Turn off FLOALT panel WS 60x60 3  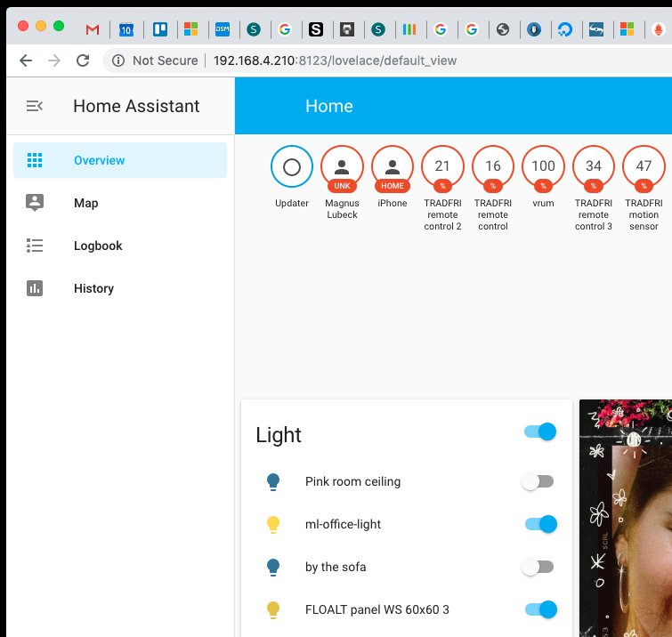tap(539, 609)
